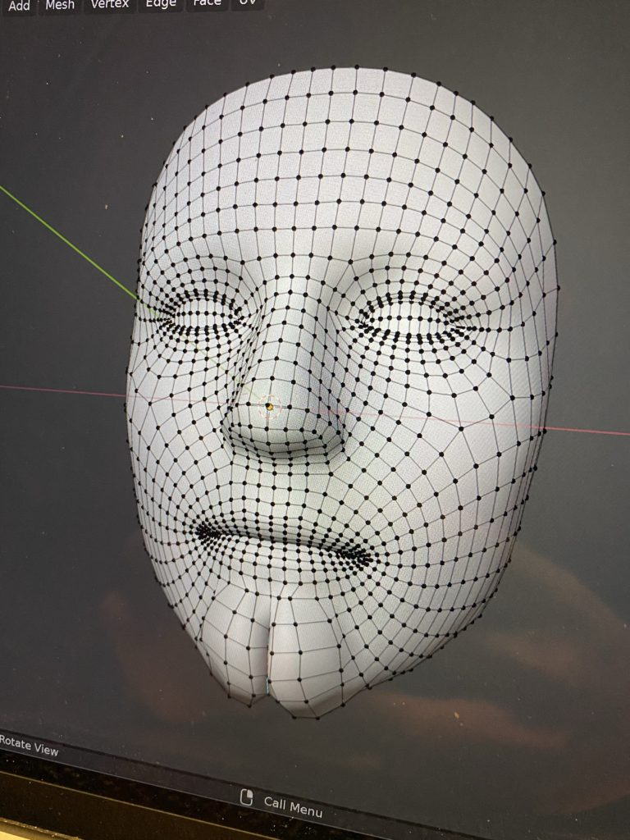
Task: Select the orange highlighted vertex on the nose tip
Action: click(x=269, y=405)
